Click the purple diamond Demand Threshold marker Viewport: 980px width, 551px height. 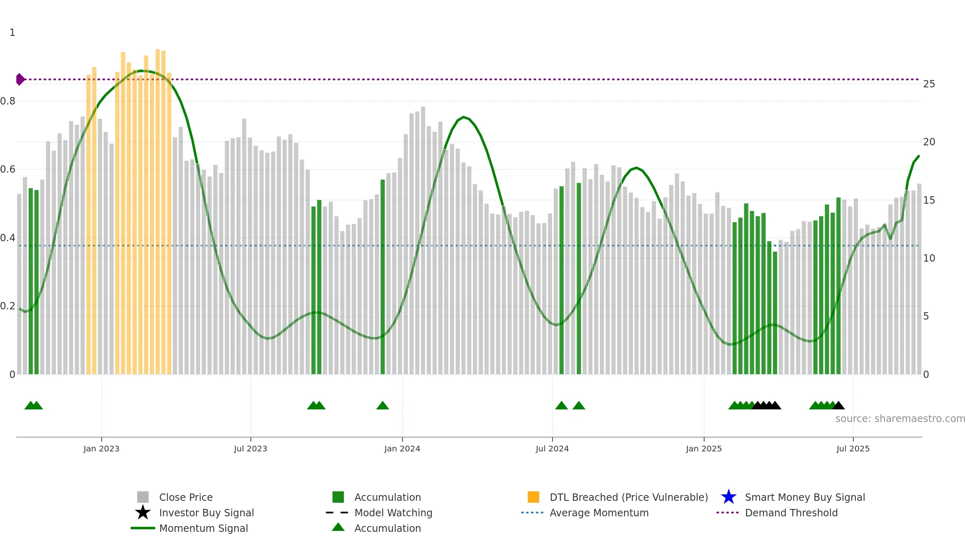(20, 79)
